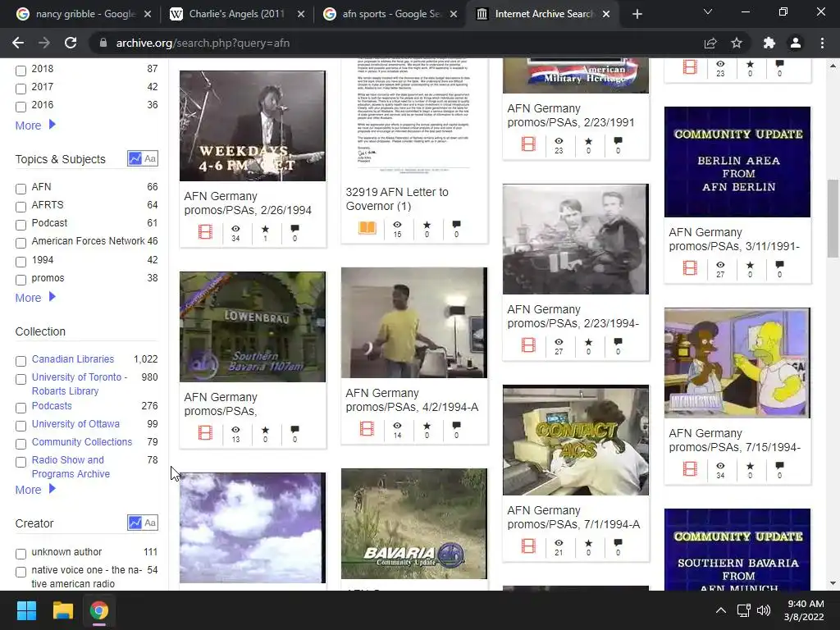Click movie icon under AFN Germany 3/11/1991
The width and height of the screenshot is (840, 630).
[x=690, y=268]
